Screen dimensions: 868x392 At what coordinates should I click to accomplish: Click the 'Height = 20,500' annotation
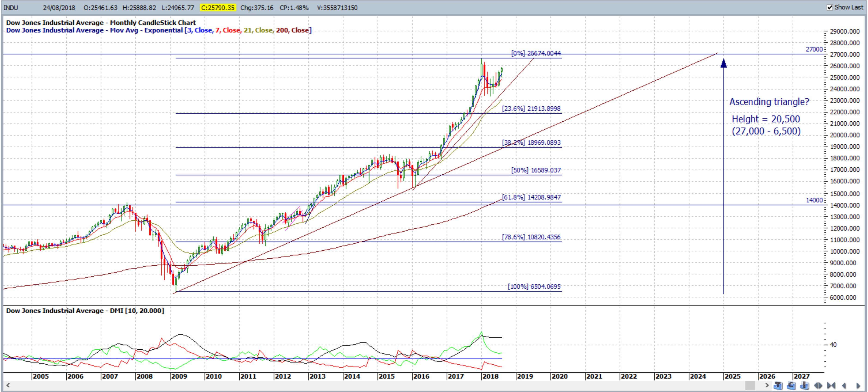[766, 119]
